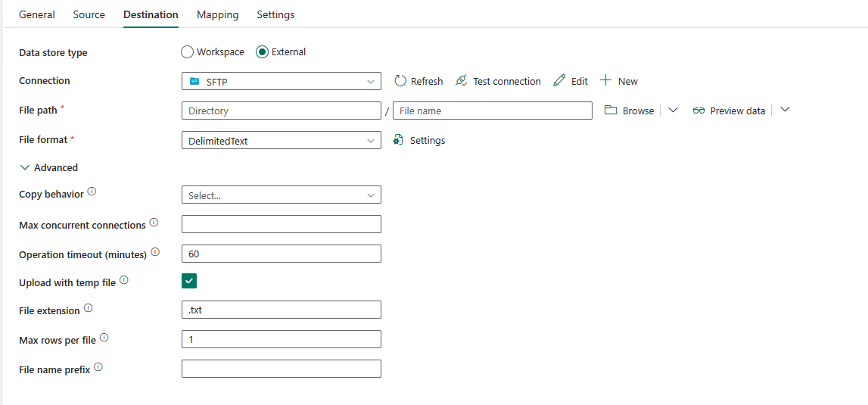This screenshot has height=405, width=868.
Task: Collapse the Advanced section
Action: click(25, 167)
